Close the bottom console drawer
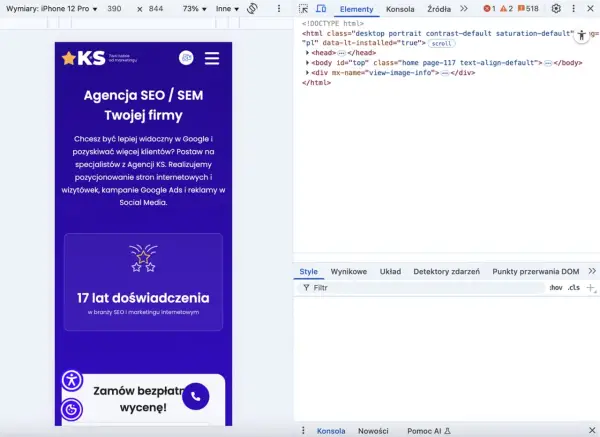This screenshot has height=437, width=600. (x=592, y=430)
